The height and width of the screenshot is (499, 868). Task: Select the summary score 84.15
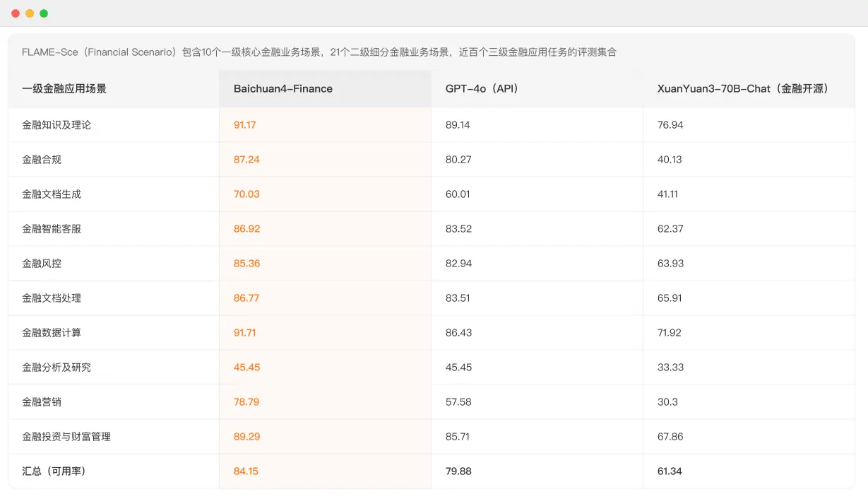coord(245,471)
